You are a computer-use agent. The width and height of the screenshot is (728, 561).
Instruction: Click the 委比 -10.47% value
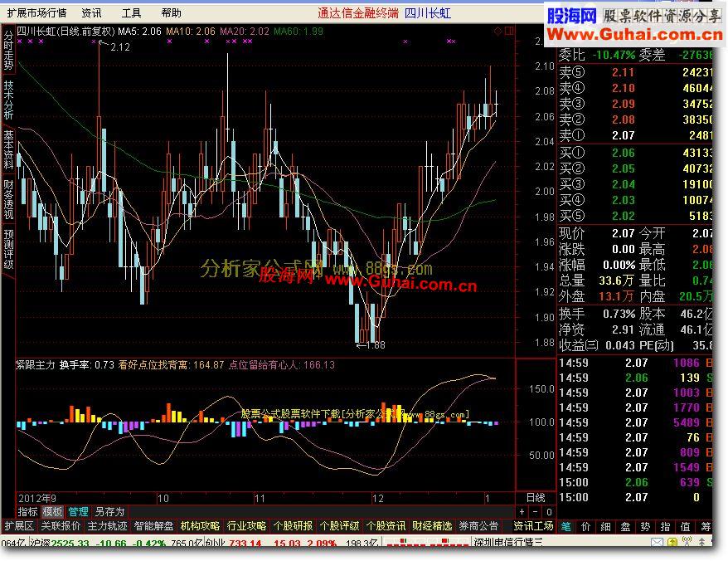pyautogui.click(x=614, y=55)
